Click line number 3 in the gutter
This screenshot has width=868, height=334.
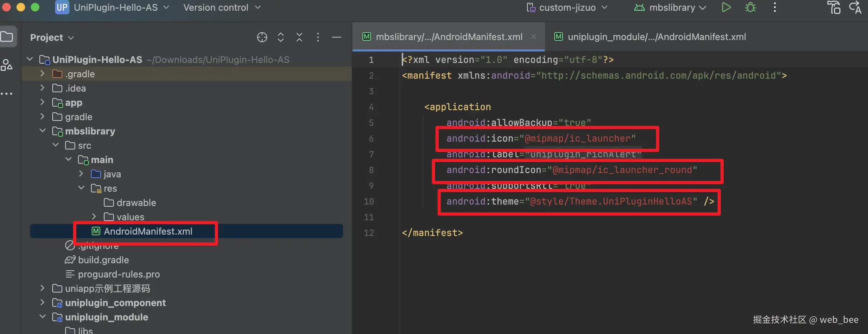(x=371, y=91)
